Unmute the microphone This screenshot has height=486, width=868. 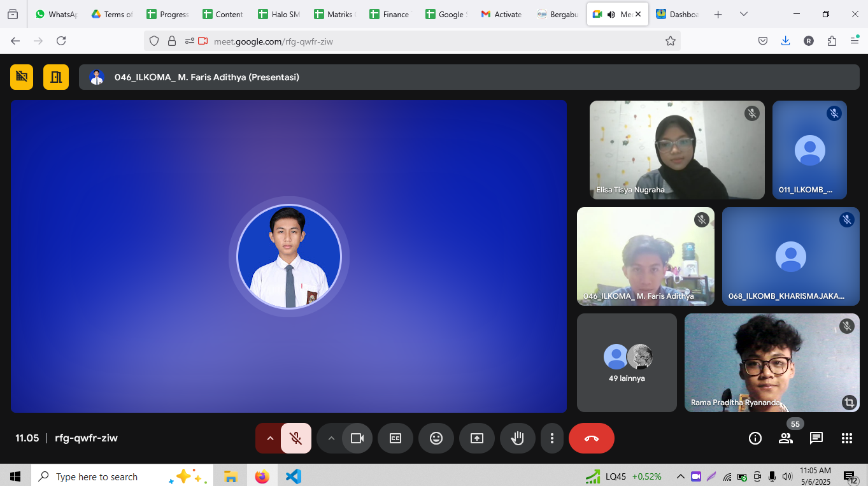click(295, 438)
